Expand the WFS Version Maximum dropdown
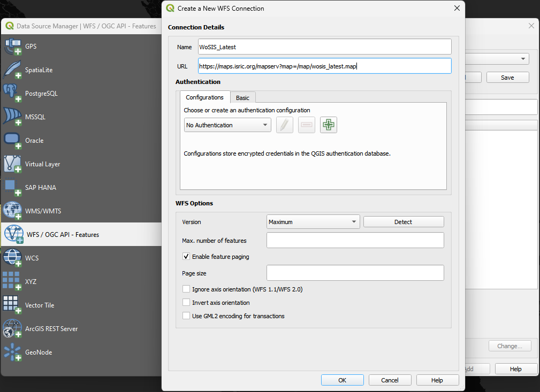The width and height of the screenshot is (540, 392). click(313, 222)
